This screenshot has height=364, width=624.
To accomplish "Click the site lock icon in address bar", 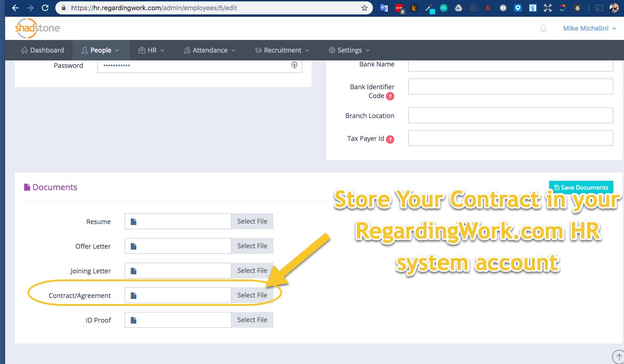I will click(64, 8).
